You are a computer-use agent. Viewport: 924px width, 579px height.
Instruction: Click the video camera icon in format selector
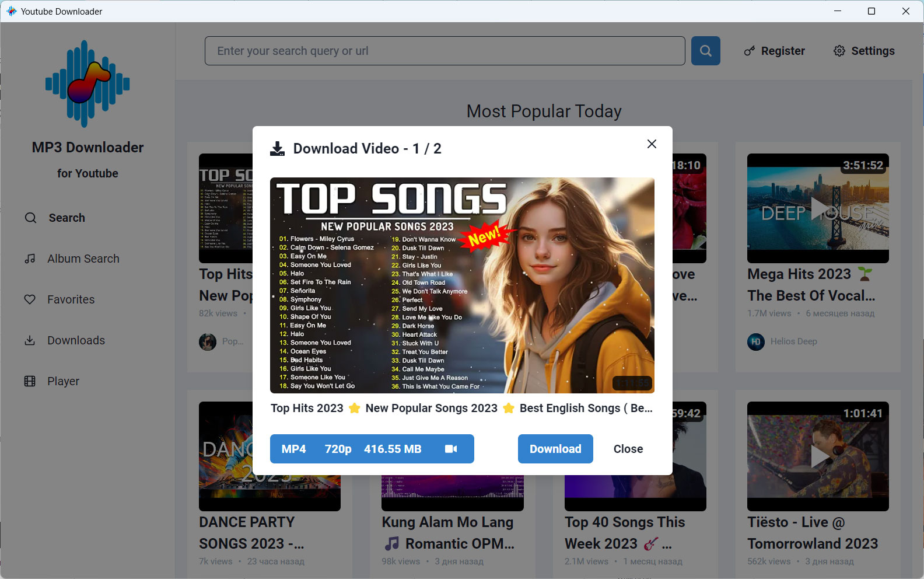click(451, 449)
